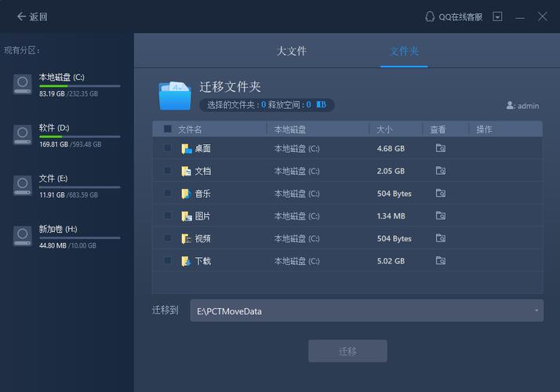Check the 桌面 folder checkbox

point(167,147)
